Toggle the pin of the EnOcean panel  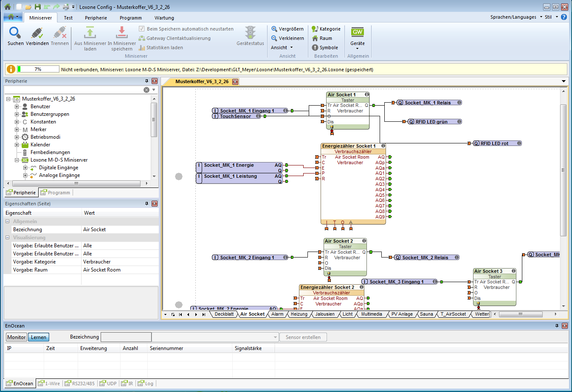(557, 326)
